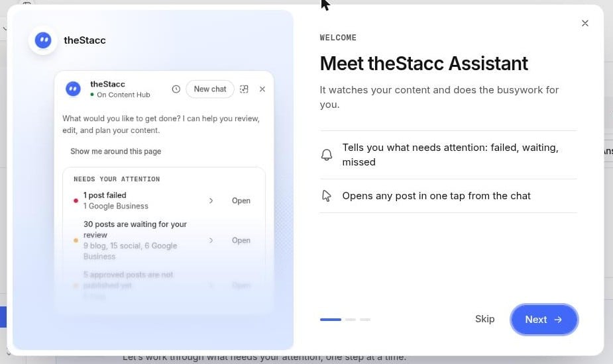Click the '1 post failed' text
This screenshot has height=364, width=613.
click(105, 195)
